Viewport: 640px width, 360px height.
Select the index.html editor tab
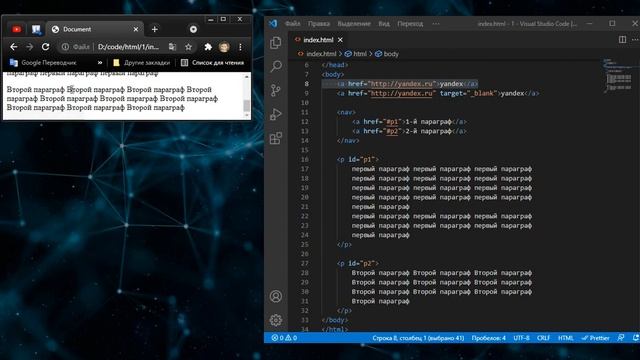click(x=318, y=40)
